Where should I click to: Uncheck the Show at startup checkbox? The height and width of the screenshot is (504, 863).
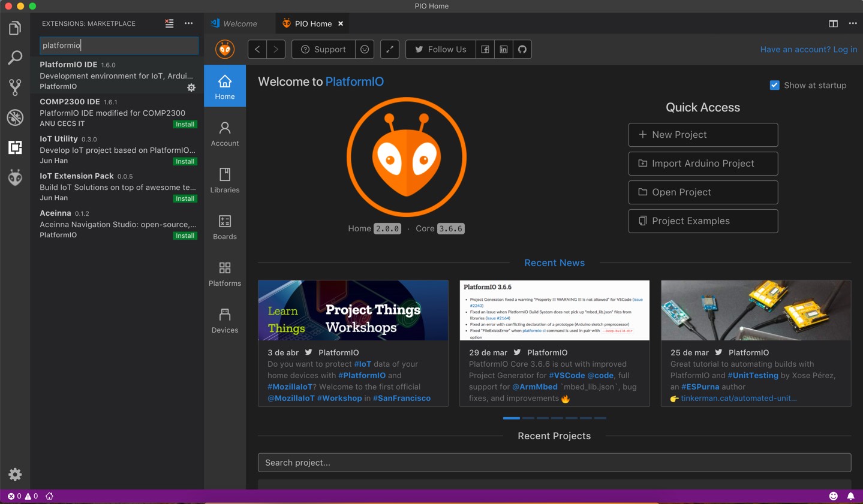pos(774,85)
